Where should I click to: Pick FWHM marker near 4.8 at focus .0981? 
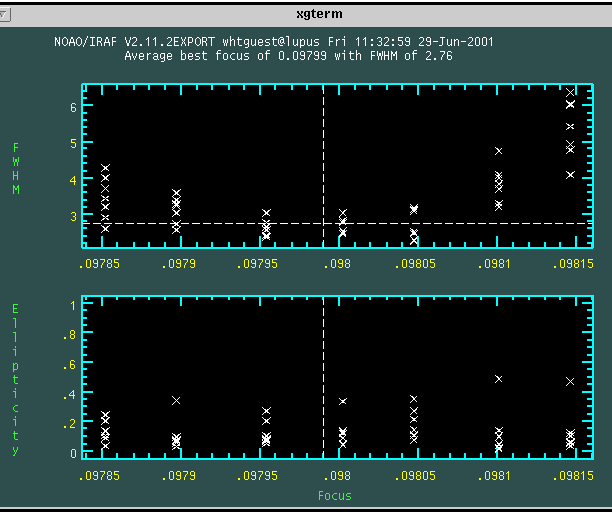tap(498, 151)
